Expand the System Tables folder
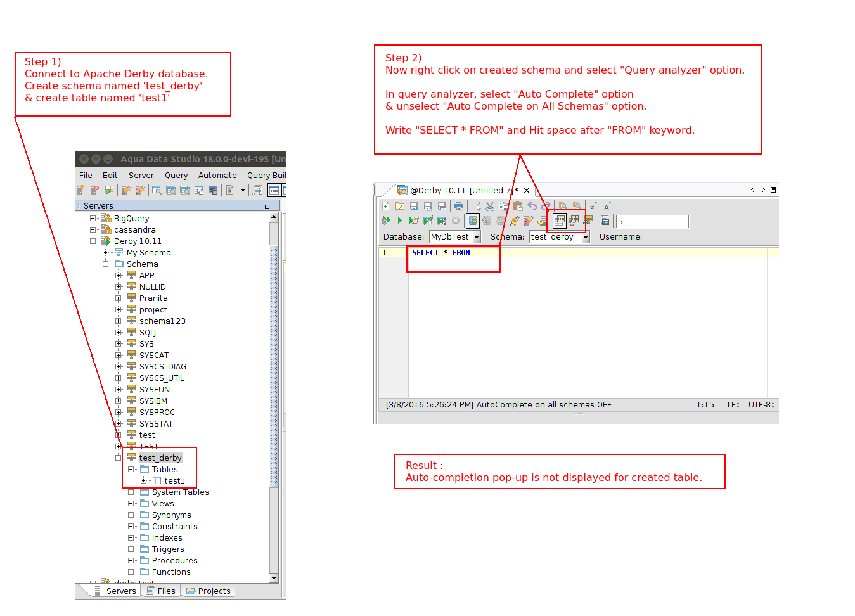This screenshot has height=616, width=855. [131, 492]
